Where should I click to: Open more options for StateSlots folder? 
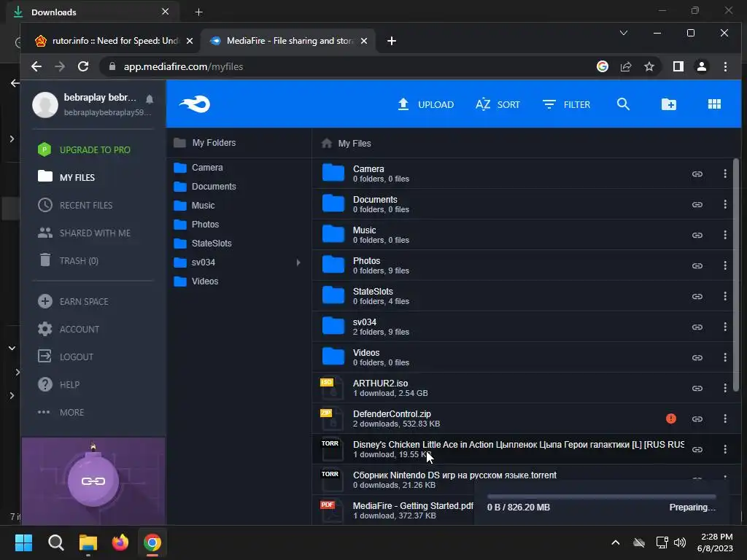725,296
